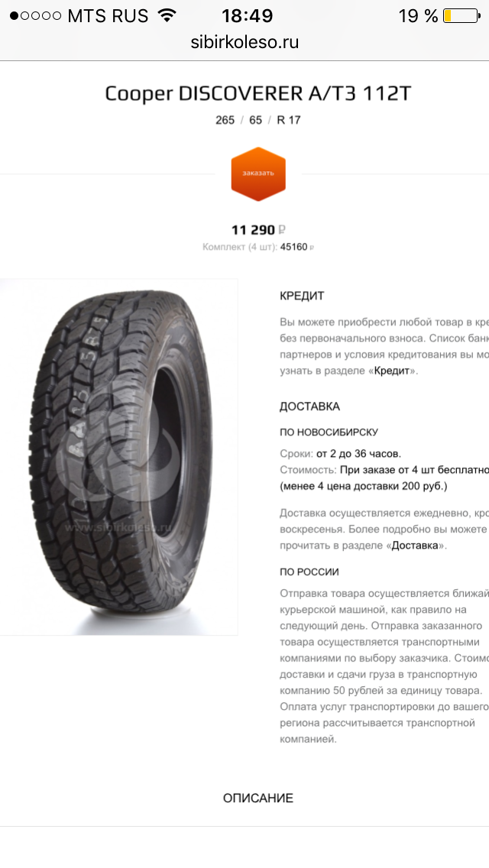Open the «Доставка» section link

pos(416,546)
